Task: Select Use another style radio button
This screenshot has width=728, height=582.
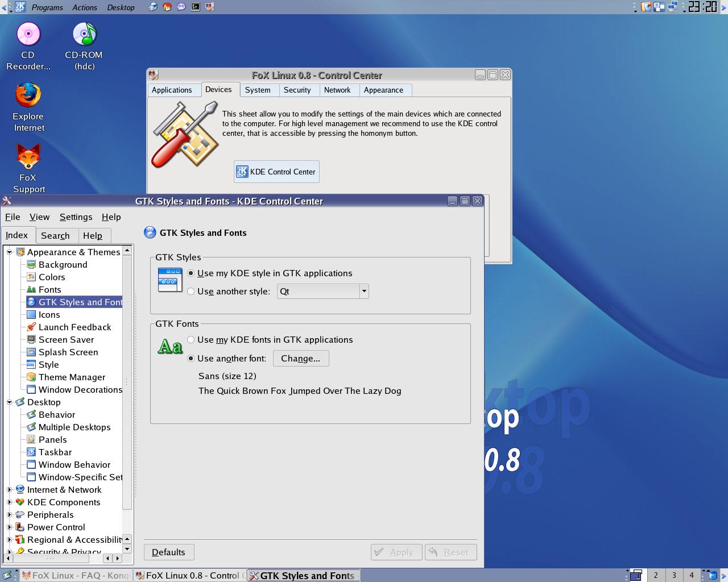Action: tap(191, 292)
